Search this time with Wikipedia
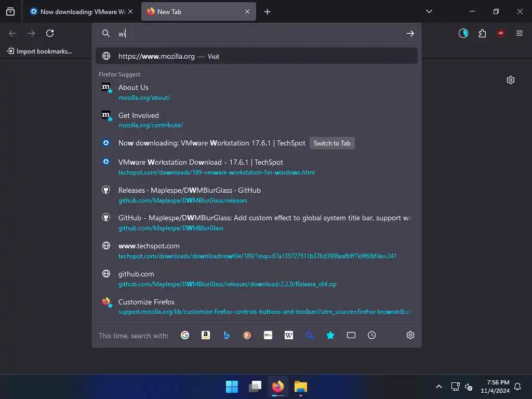The width and height of the screenshot is (532, 399). pos(289,335)
